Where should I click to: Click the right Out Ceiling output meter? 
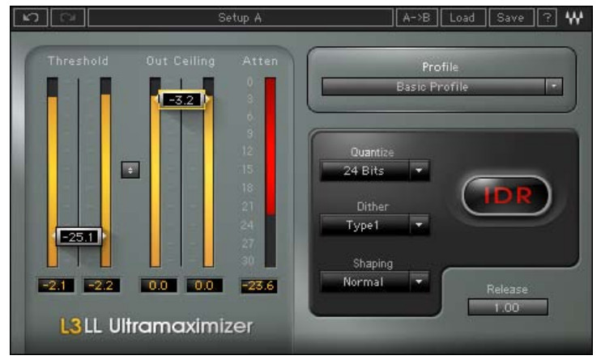(208, 172)
